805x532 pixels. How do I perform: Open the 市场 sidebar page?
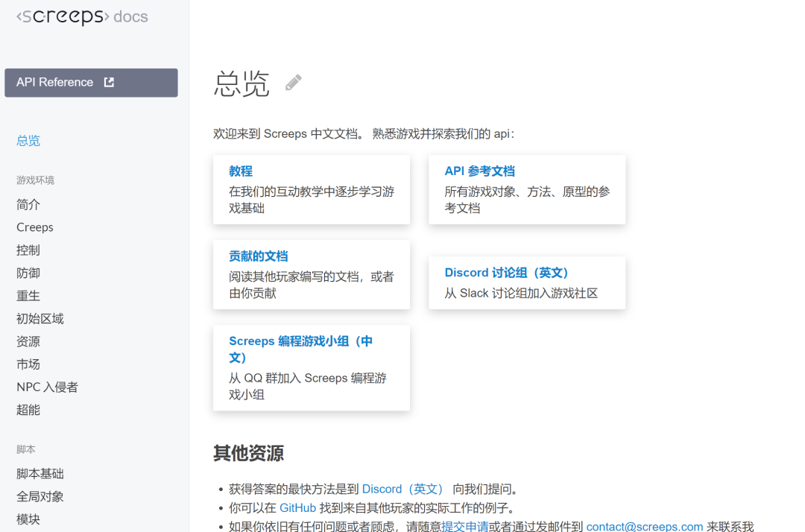[28, 364]
